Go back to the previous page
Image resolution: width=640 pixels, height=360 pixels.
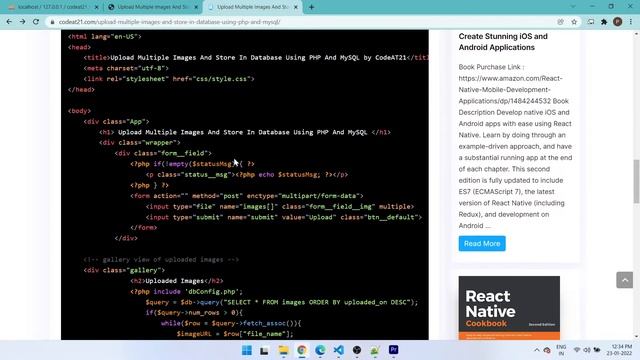[x=9, y=22]
